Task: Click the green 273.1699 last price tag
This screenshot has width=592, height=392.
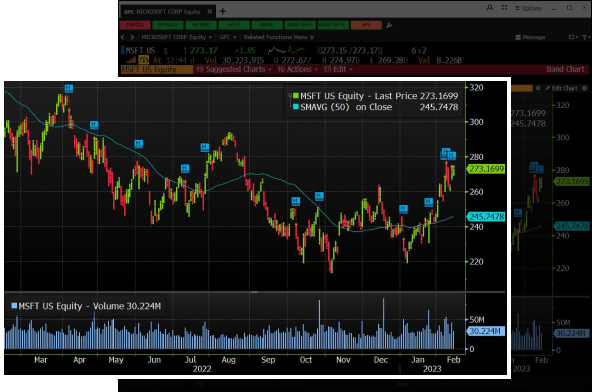Action: (x=486, y=169)
